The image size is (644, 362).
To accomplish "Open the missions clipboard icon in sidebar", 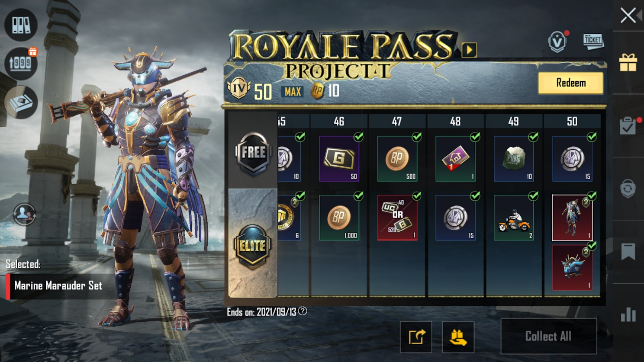I will 628,125.
